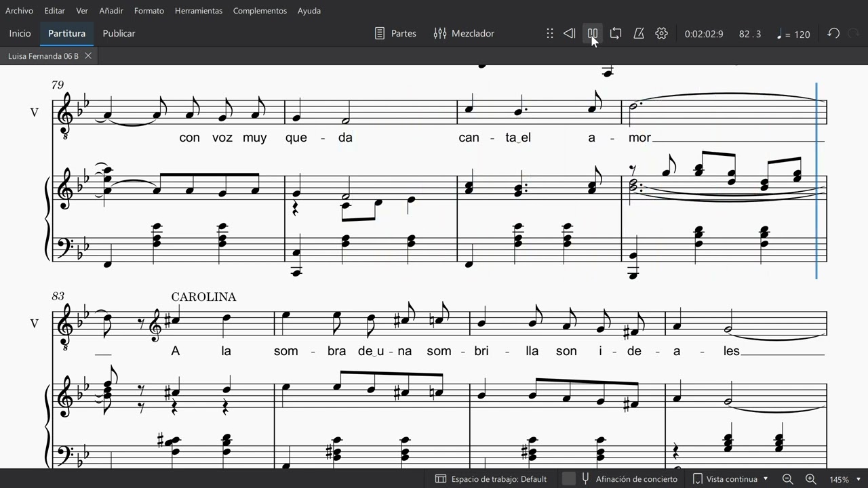Zoom in on the score
Viewport: 868px width, 488px height.
click(x=810, y=479)
